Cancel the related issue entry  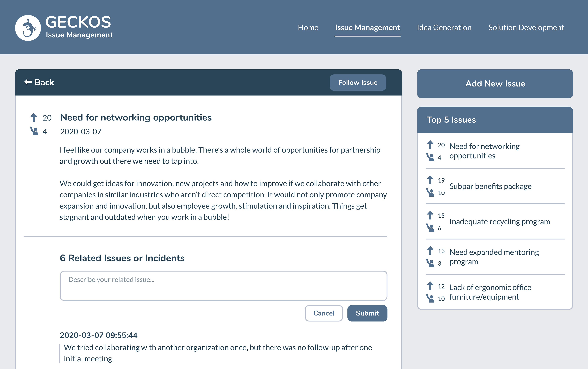pos(323,313)
